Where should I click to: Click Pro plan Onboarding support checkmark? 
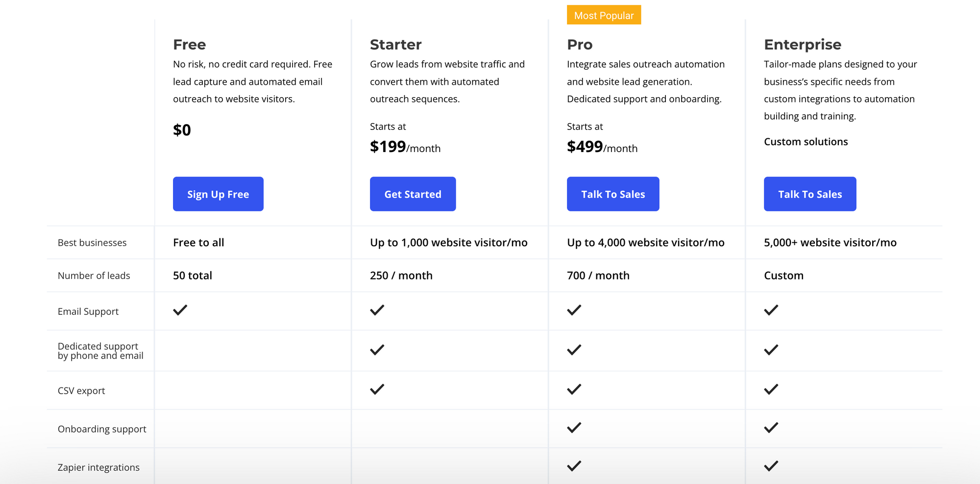click(x=574, y=428)
